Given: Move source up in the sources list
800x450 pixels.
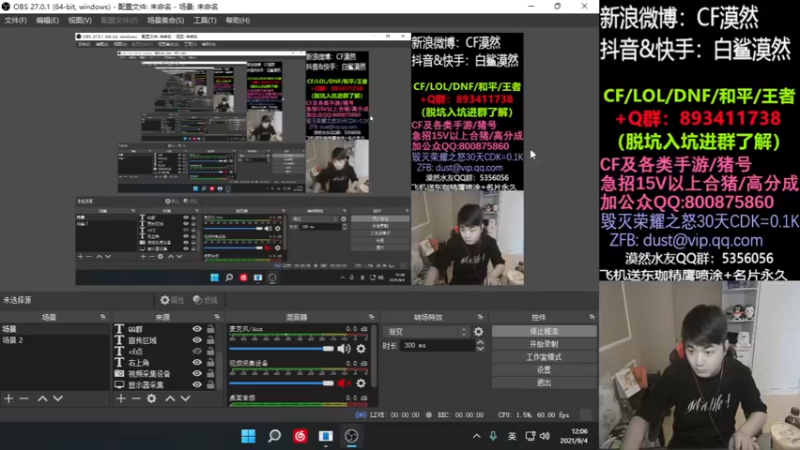Looking at the screenshot, I should [x=170, y=398].
